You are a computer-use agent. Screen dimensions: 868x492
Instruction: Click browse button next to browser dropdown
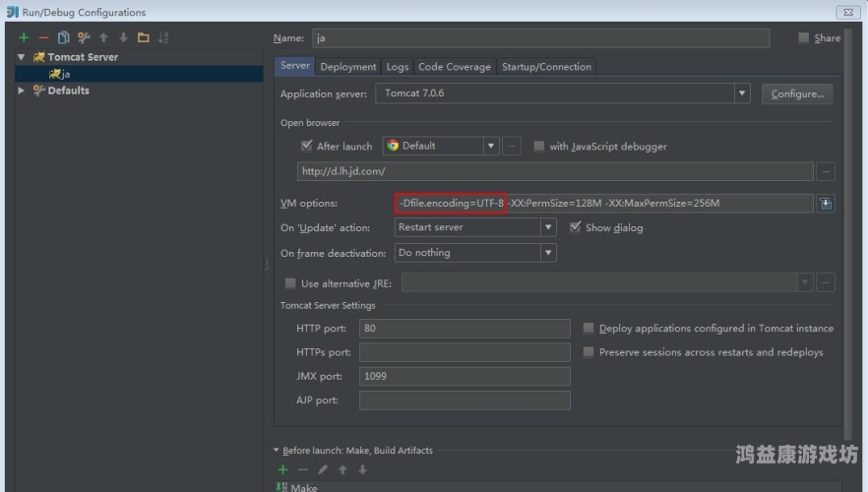[x=512, y=146]
